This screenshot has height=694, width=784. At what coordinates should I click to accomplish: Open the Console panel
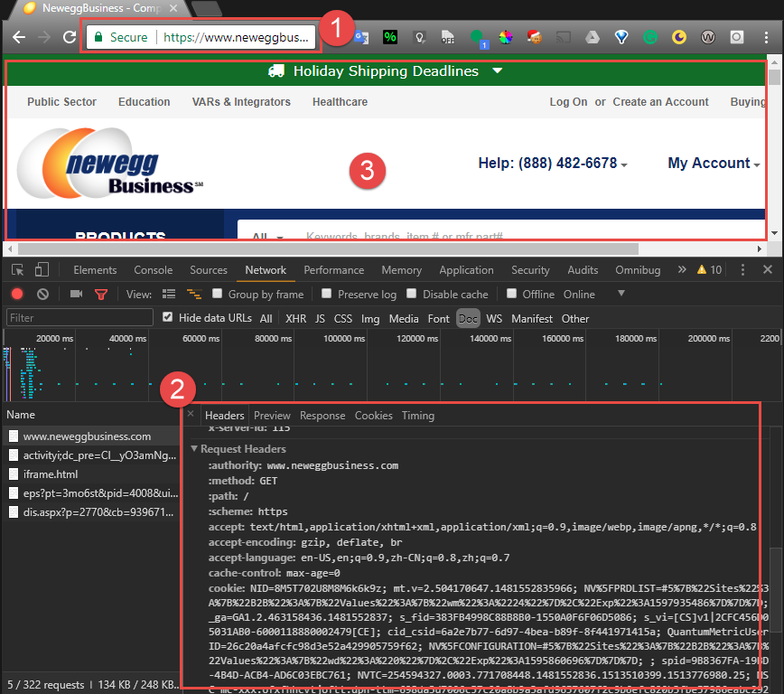153,270
